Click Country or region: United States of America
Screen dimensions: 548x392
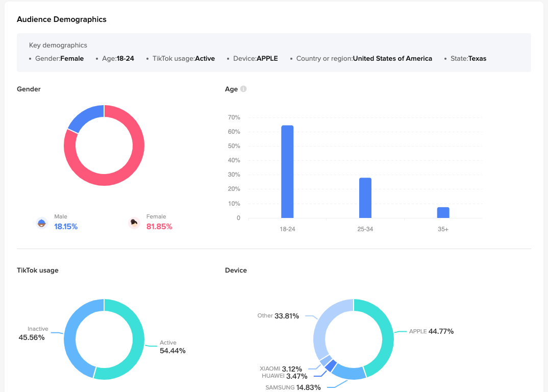[364, 59]
